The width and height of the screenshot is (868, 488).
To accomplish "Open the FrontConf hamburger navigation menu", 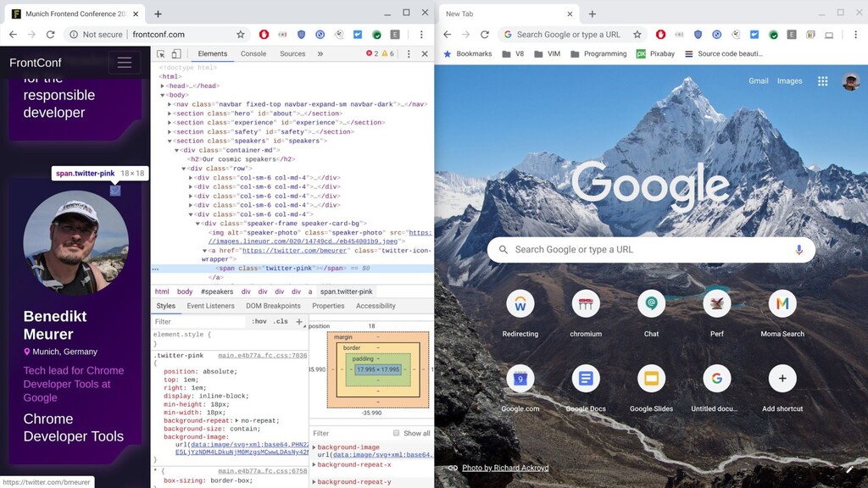I will (x=125, y=63).
